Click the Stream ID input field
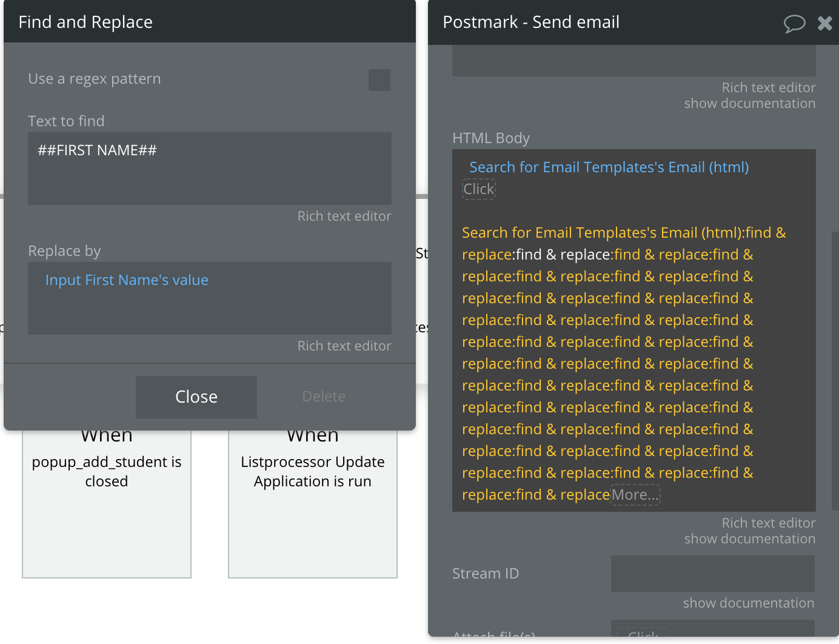The image size is (839, 644). (713, 574)
